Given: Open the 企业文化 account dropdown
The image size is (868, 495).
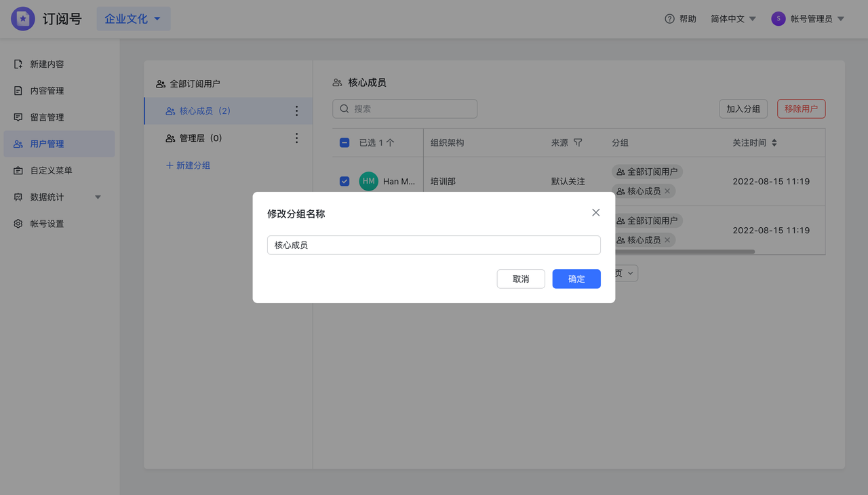Looking at the screenshot, I should pos(134,19).
